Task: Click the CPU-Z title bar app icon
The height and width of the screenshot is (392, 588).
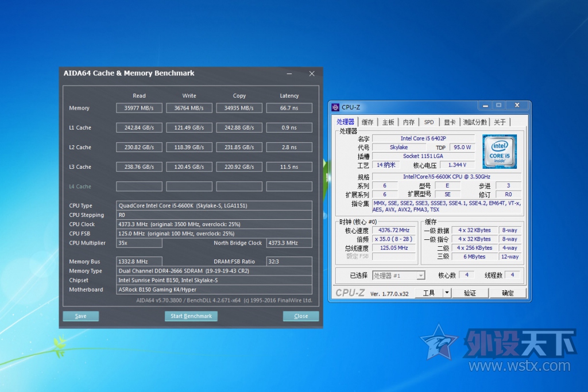Action: 335,107
